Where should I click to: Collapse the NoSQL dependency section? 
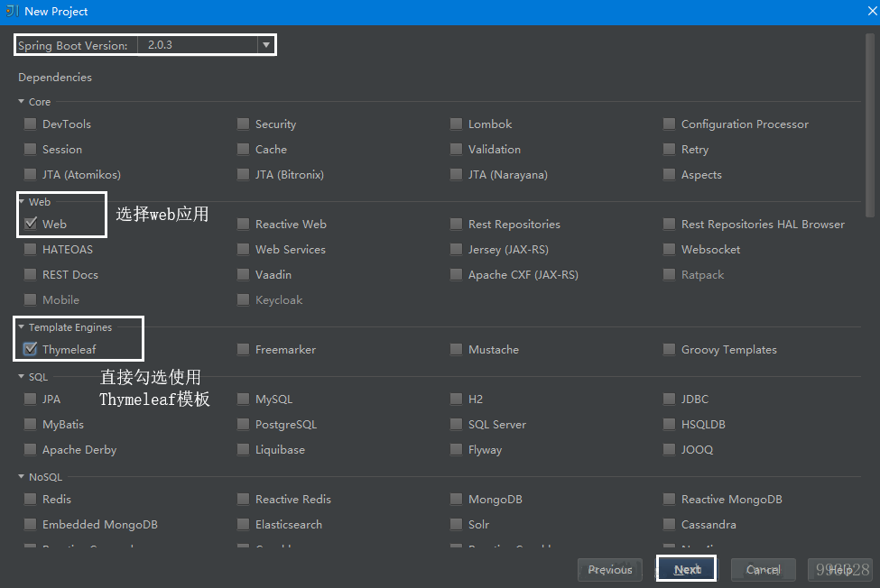point(22,476)
